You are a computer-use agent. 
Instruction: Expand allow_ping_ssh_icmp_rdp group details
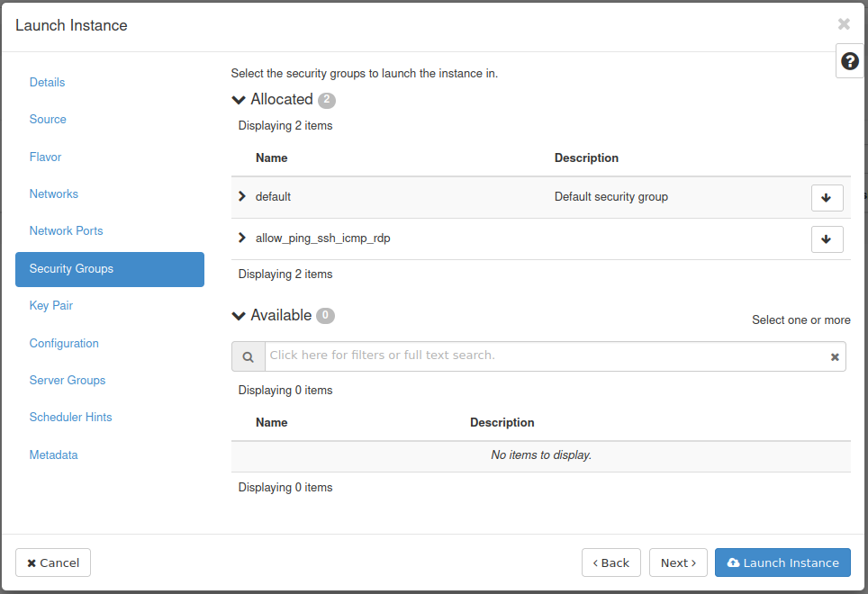[241, 238]
